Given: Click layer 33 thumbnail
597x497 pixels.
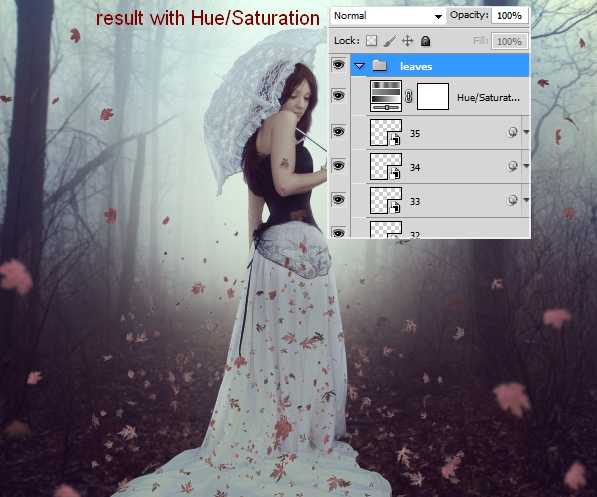Looking at the screenshot, I should pos(386,200).
